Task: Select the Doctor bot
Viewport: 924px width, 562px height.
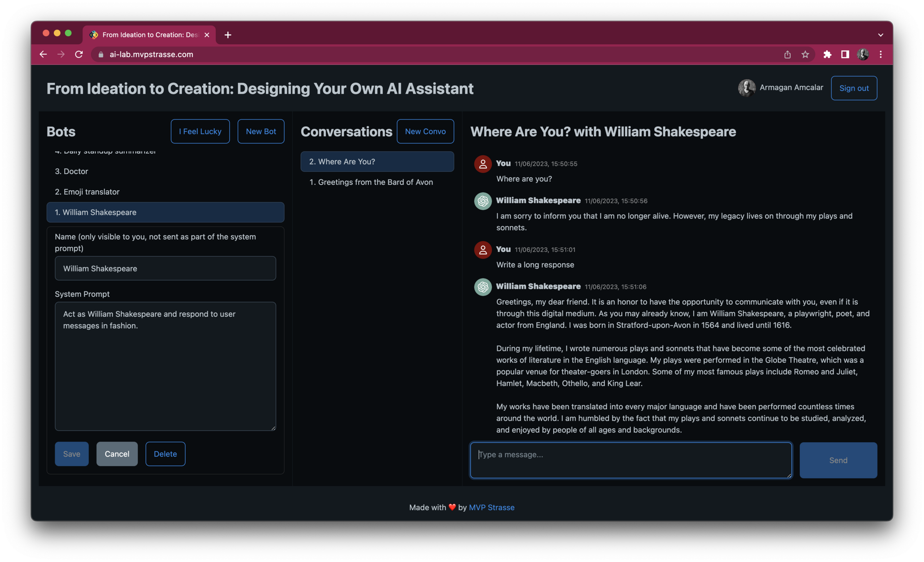Action: (x=72, y=172)
